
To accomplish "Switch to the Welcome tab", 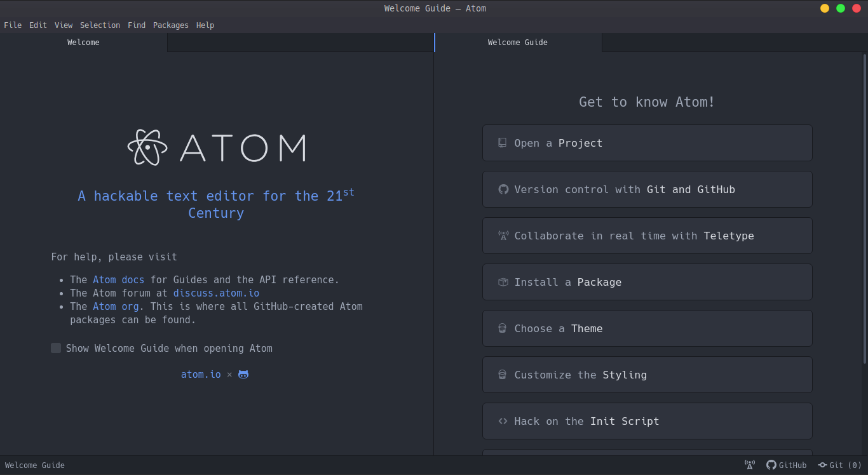I will (83, 43).
